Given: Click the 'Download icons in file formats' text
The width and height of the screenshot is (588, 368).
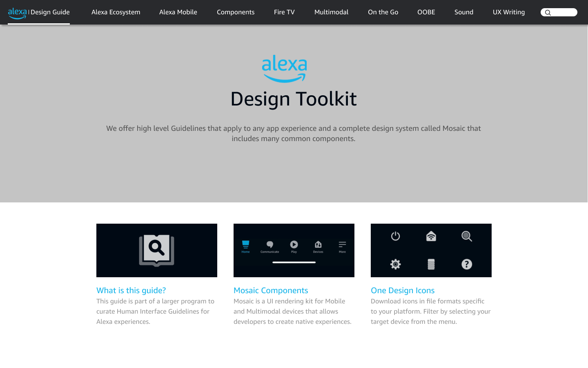Looking at the screenshot, I should point(431,311).
